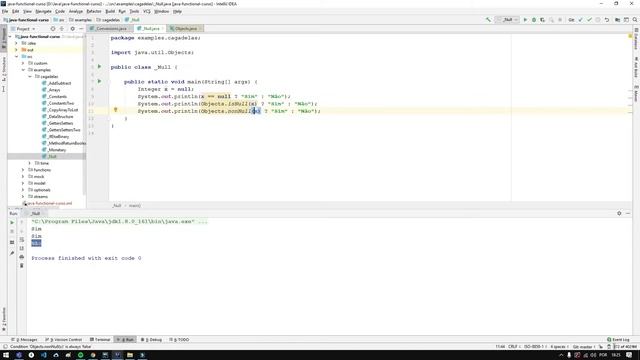Start debugging with the toolbar bug icon
The width and height of the screenshot is (640, 360).
point(534,20)
